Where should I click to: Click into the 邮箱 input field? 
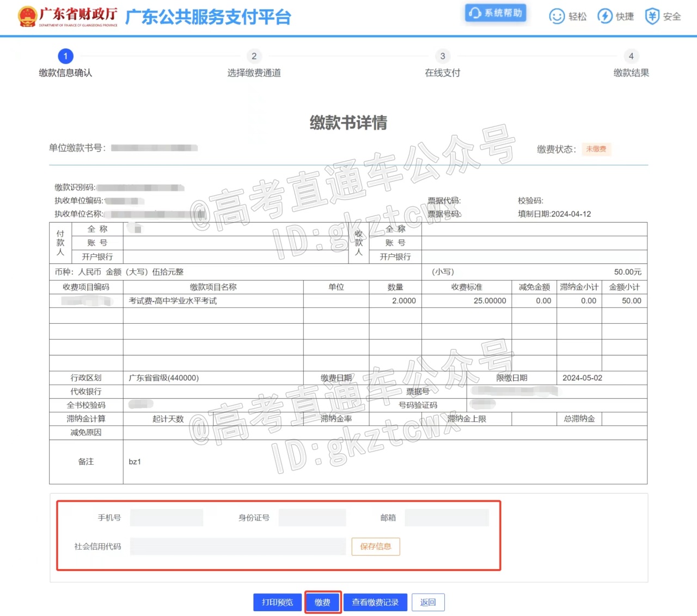447,518
